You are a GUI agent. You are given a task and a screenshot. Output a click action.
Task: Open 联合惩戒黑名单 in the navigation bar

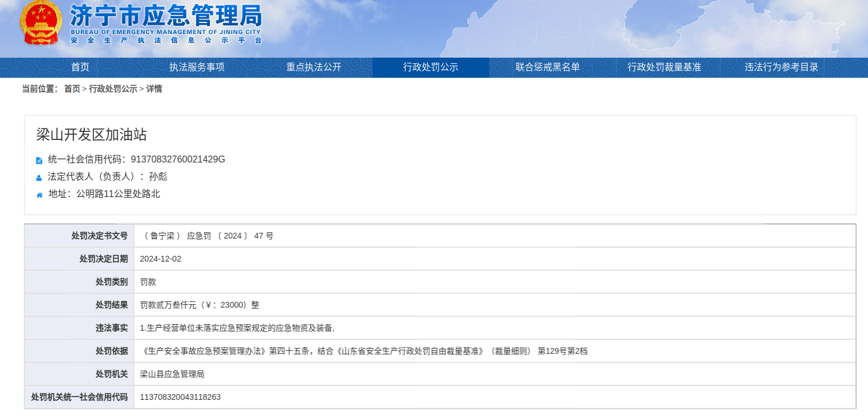547,67
